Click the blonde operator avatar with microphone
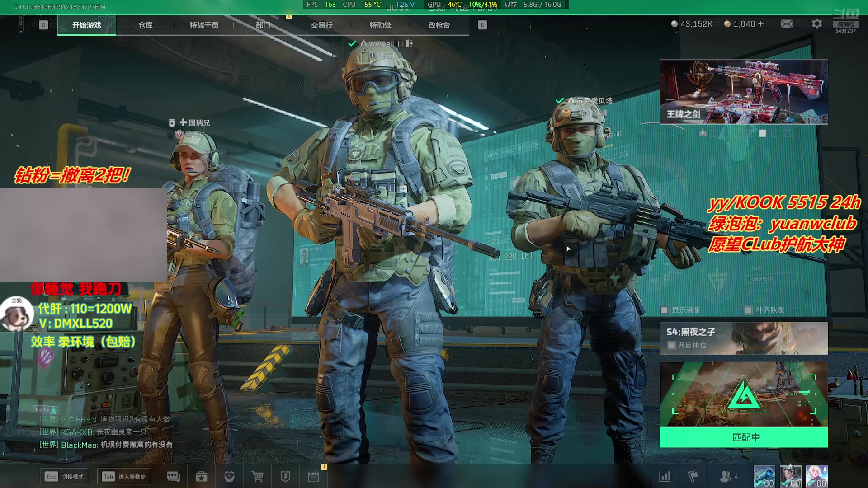Viewport: 868px width, 488px height. pyautogui.click(x=817, y=476)
